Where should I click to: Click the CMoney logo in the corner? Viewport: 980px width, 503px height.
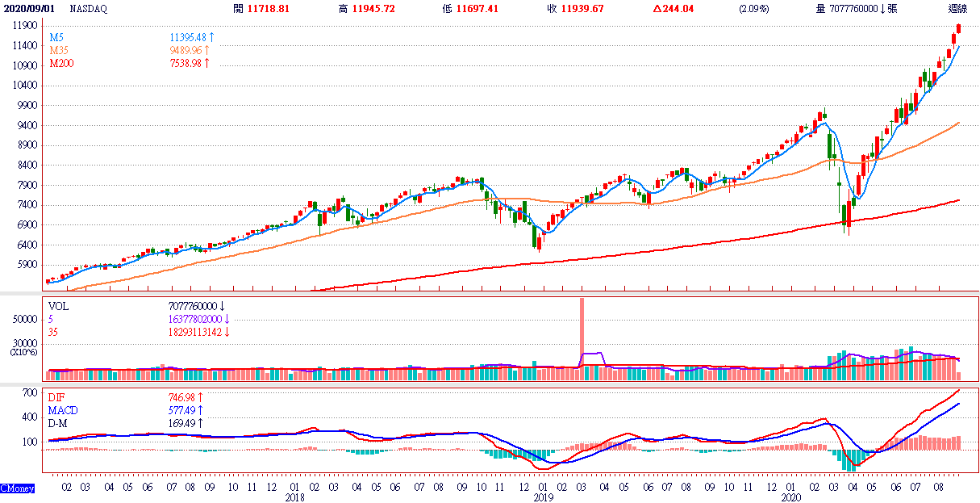click(17, 488)
